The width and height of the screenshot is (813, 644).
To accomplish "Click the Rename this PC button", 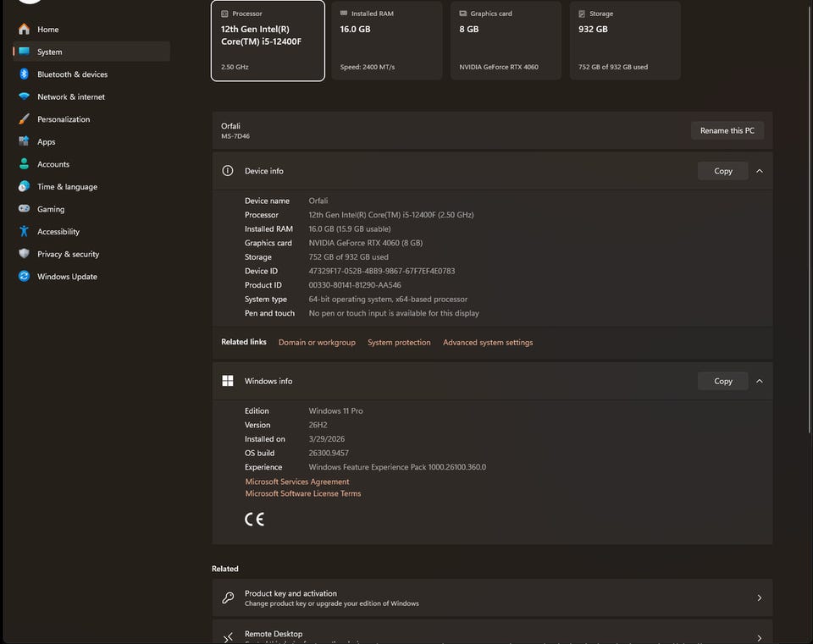I will tap(727, 130).
